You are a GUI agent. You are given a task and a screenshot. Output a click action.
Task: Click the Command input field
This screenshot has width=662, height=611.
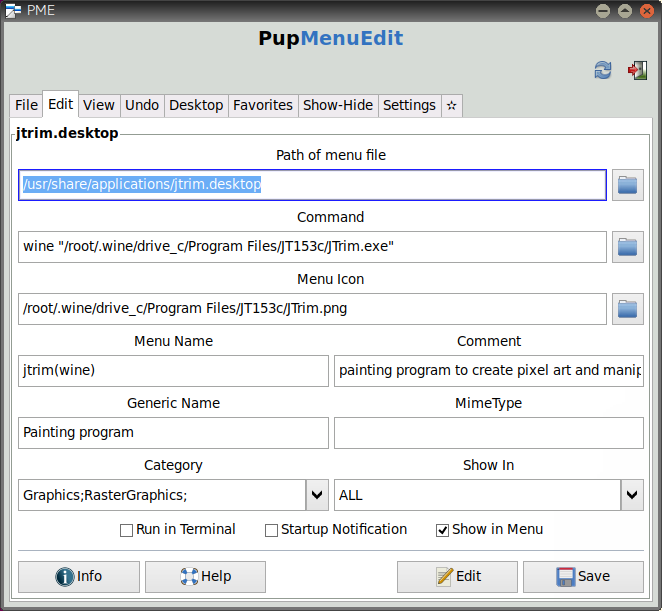point(312,247)
